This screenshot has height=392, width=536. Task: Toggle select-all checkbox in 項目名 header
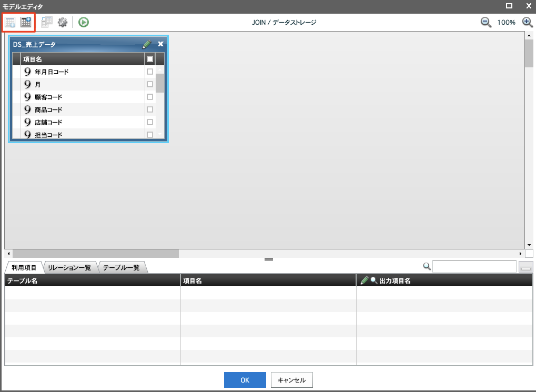[150, 59]
